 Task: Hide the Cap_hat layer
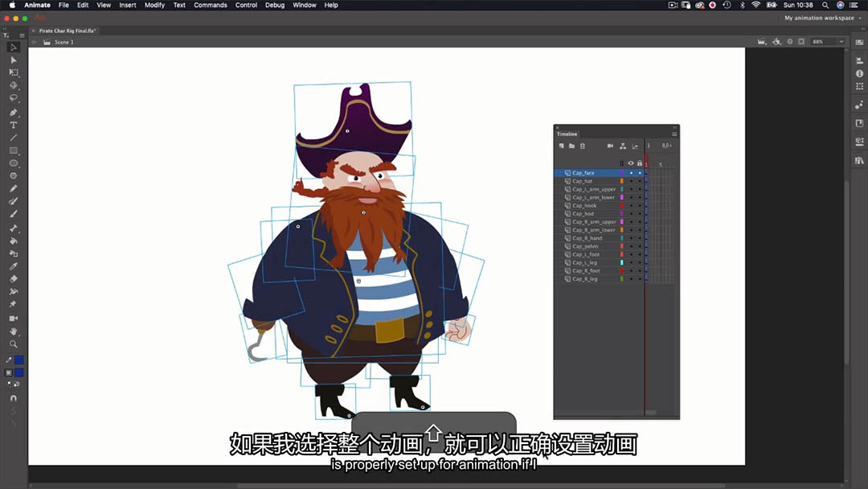[x=631, y=181]
